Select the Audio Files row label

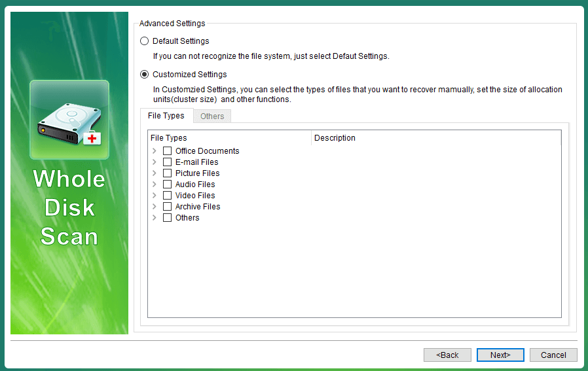pyautogui.click(x=195, y=185)
